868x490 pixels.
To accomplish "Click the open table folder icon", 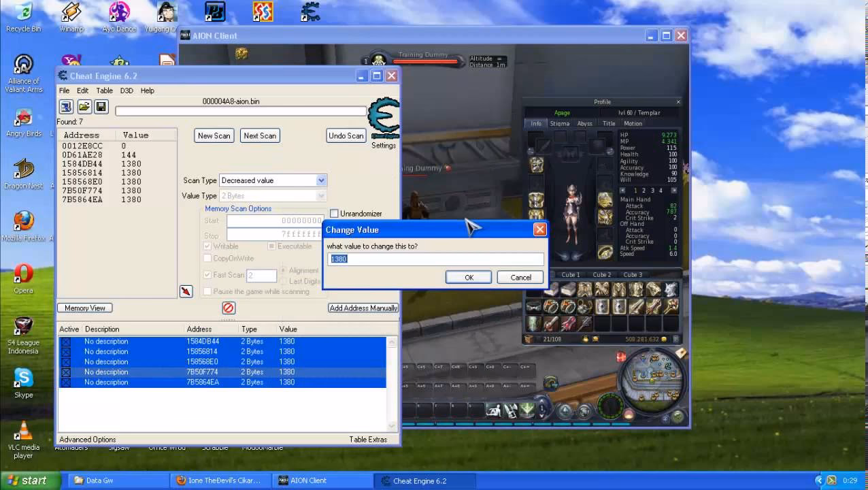I will pos(84,107).
